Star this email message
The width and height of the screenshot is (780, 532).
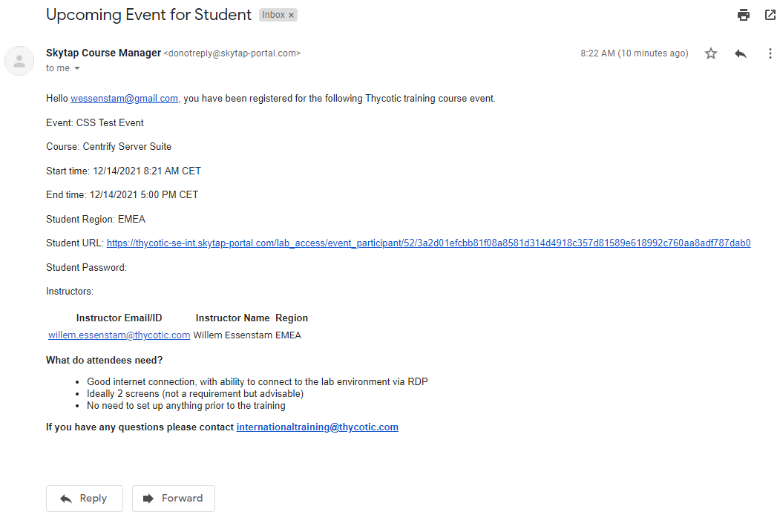[711, 53]
